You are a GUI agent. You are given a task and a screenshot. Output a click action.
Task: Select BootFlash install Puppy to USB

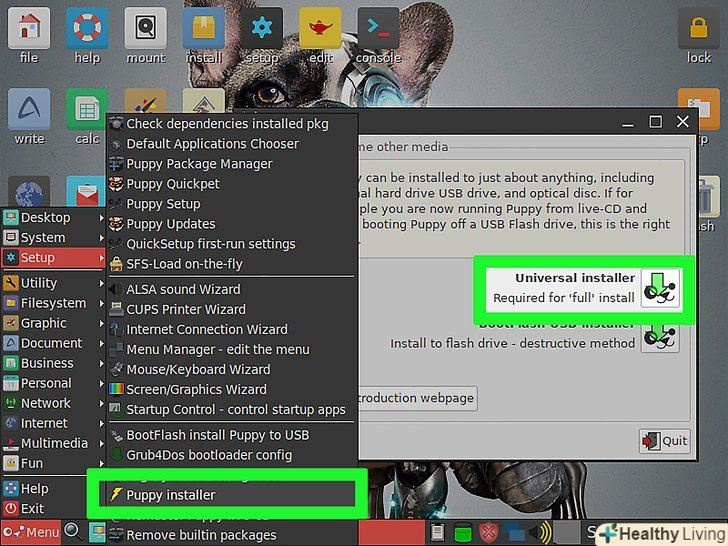click(x=231, y=435)
